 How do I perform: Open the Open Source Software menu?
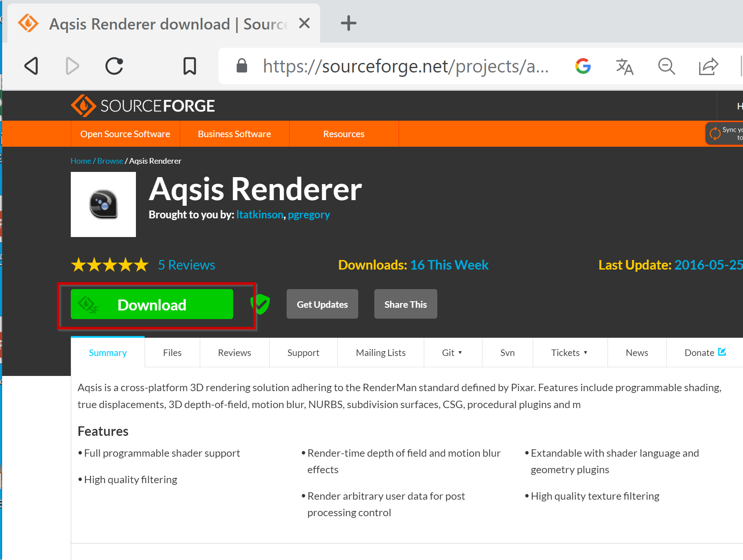[125, 134]
